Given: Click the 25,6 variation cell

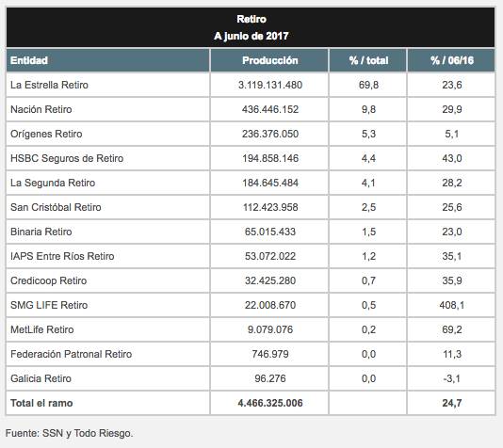Looking at the screenshot, I should (451, 207).
